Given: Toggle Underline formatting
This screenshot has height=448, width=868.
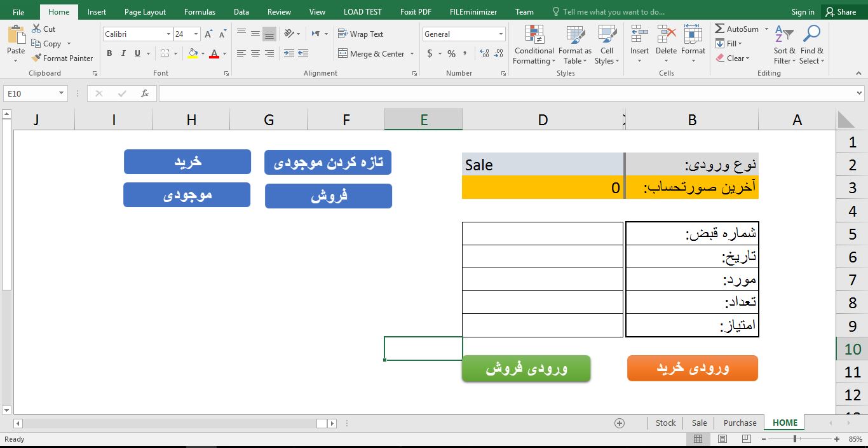Looking at the screenshot, I should [x=137, y=53].
